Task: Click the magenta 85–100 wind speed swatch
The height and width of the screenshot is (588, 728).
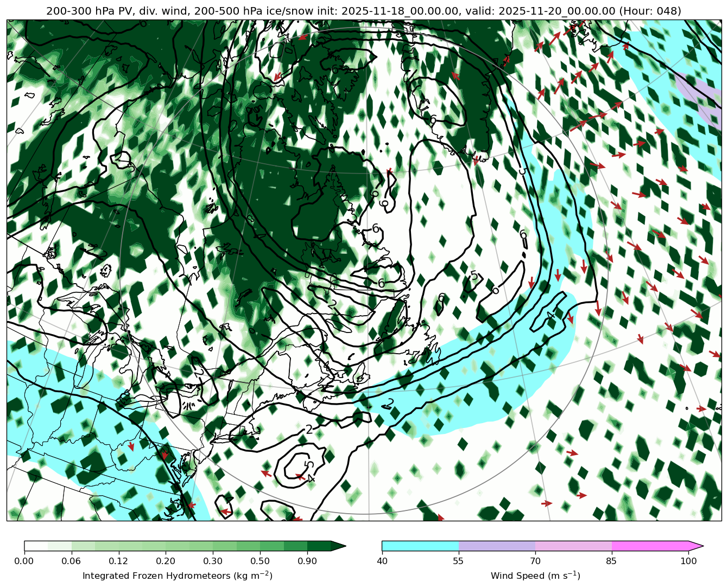Action: point(650,546)
